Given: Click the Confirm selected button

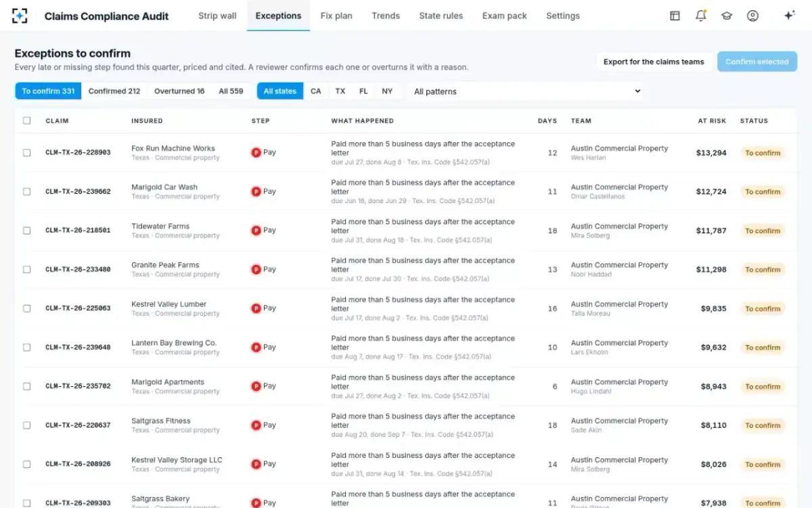Looking at the screenshot, I should 757,62.
